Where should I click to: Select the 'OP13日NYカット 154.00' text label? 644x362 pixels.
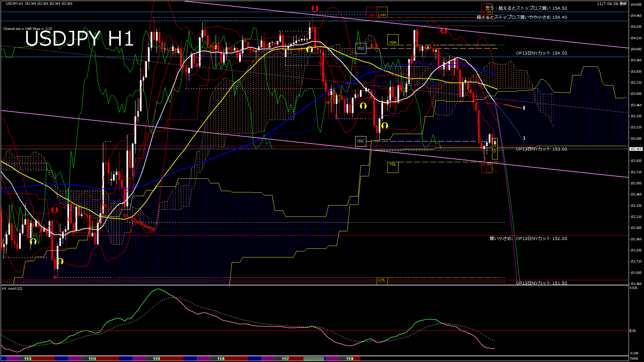click(541, 53)
